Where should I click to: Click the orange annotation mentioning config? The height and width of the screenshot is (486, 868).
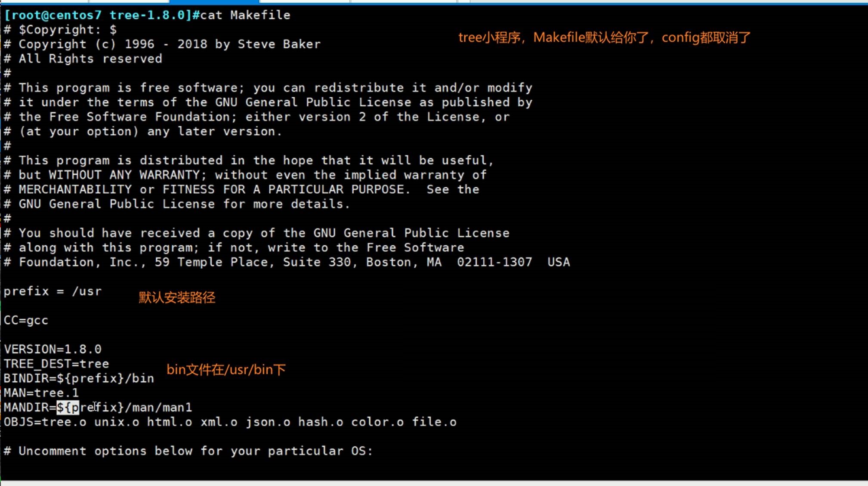pos(604,38)
